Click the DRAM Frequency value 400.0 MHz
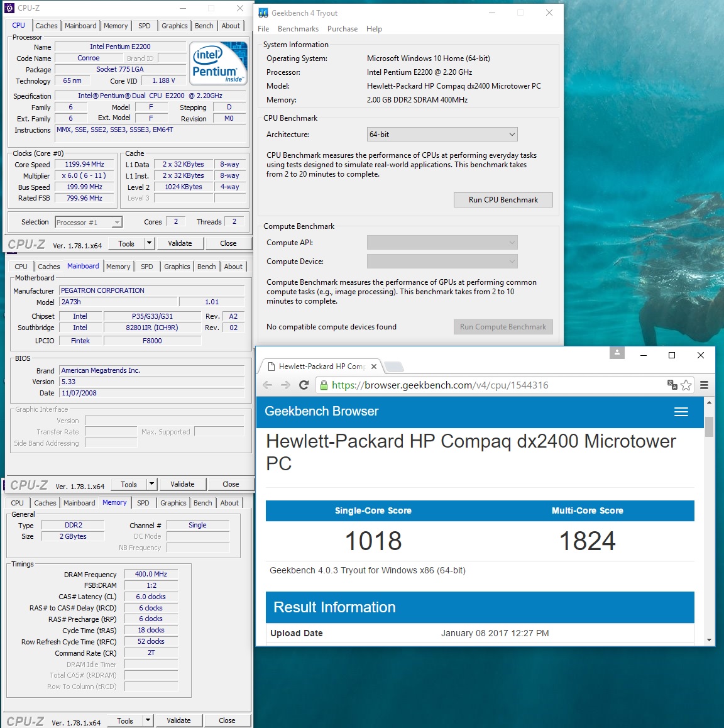The height and width of the screenshot is (728, 724). (151, 575)
